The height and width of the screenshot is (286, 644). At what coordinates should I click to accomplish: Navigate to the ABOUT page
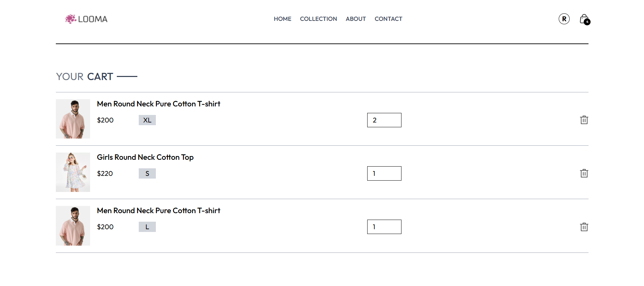pyautogui.click(x=356, y=19)
